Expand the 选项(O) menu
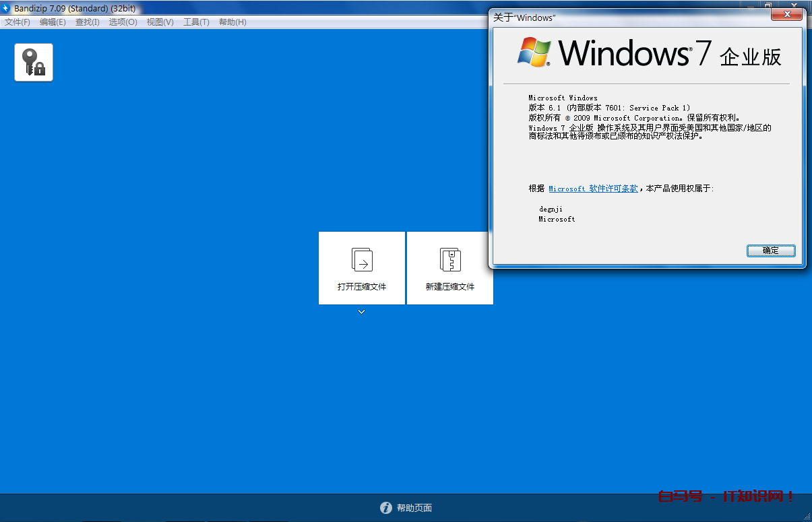 pyautogui.click(x=123, y=22)
